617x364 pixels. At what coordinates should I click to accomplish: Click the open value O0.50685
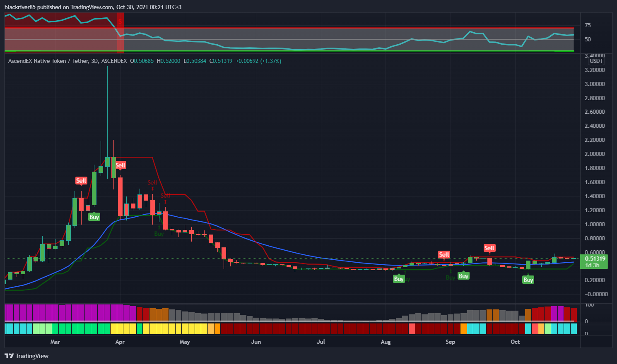click(142, 61)
